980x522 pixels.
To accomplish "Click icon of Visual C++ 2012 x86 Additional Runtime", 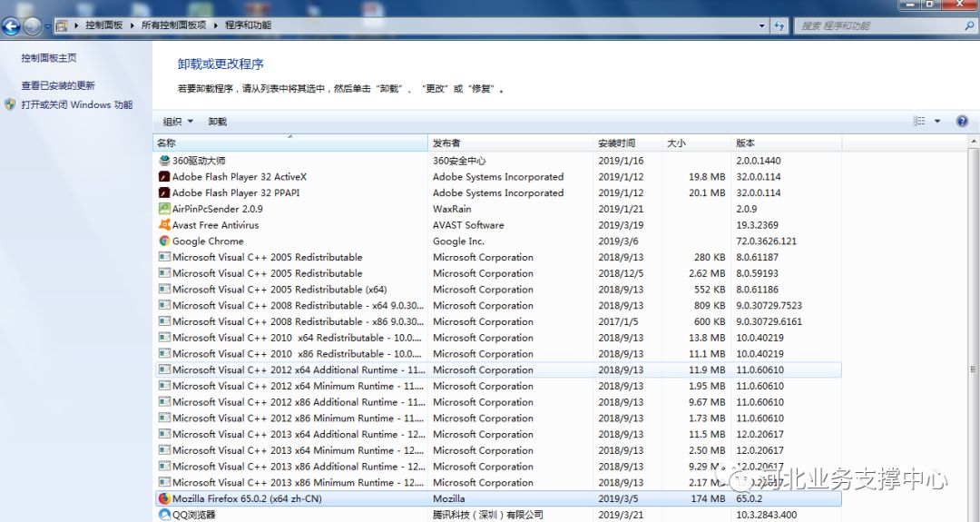I will point(164,402).
